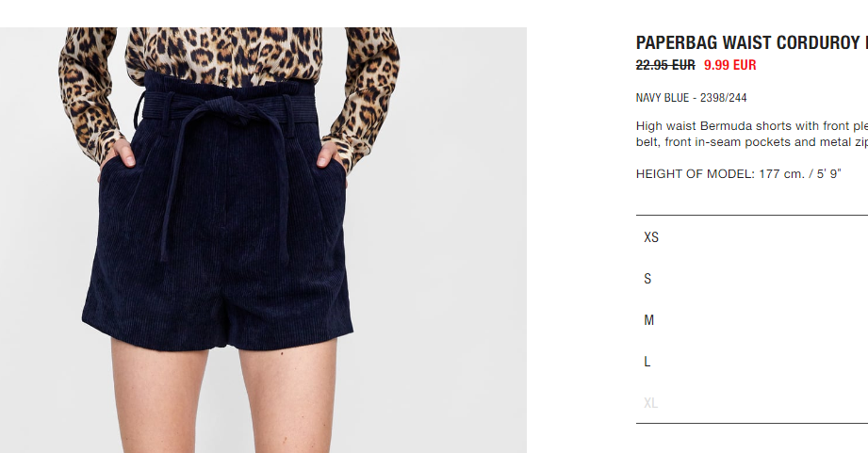Click the crossed-out 22.95 EUR price
This screenshot has height=453, width=868.
coord(665,65)
